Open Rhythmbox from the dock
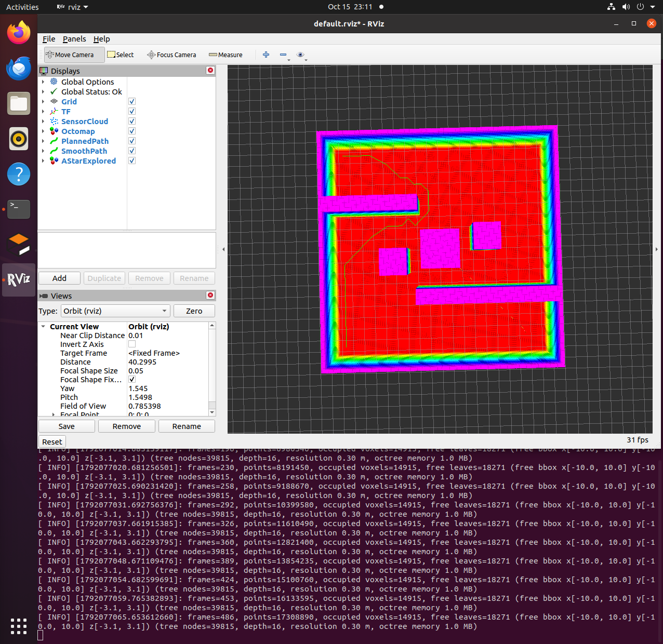Viewport: 663px width, 644px height. pos(19,139)
